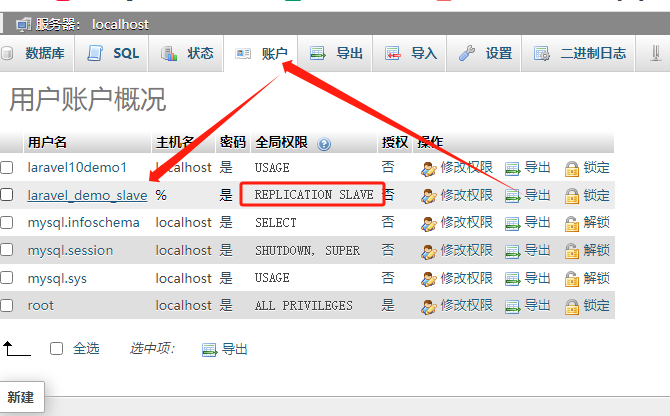Click unlock icon for mysql.infoschema
Screen dimensions: 670x416
(x=572, y=224)
